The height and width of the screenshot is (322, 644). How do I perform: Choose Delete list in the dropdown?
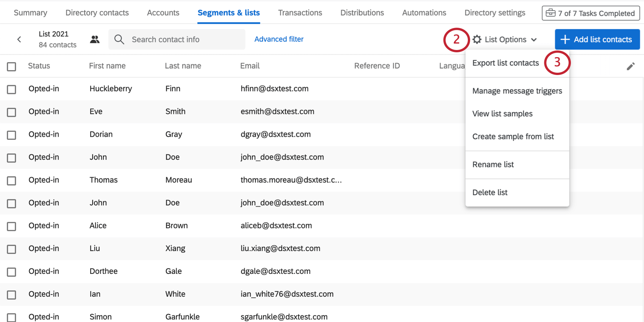tap(490, 192)
